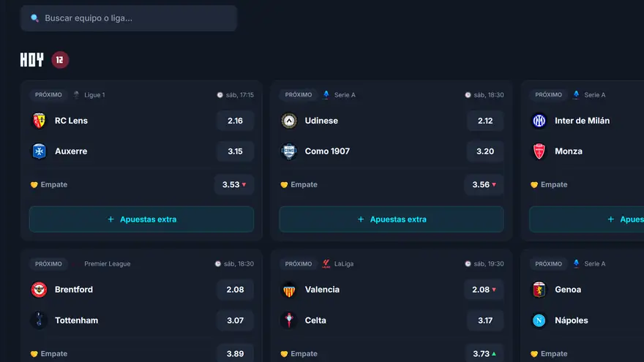
Task: Click the 'Tottenham' team name
Action: pyautogui.click(x=76, y=320)
